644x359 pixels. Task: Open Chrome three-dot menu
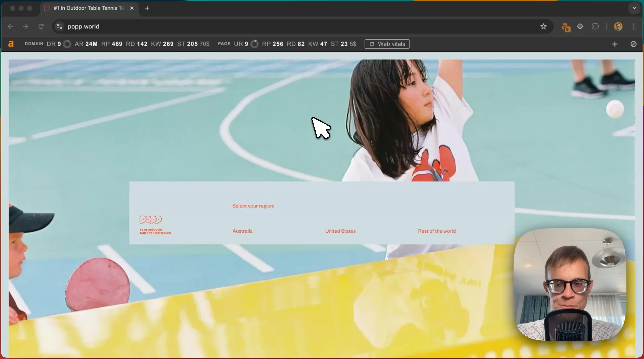tap(633, 26)
